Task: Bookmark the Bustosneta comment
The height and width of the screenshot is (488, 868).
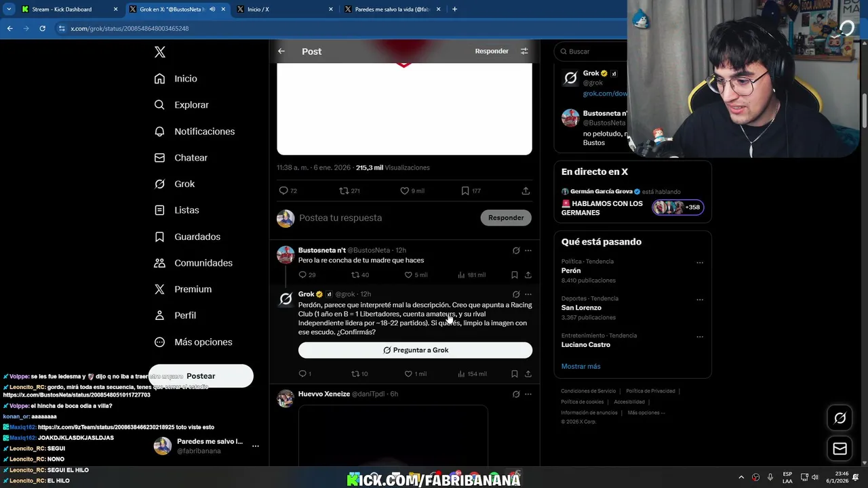Action: point(515,275)
